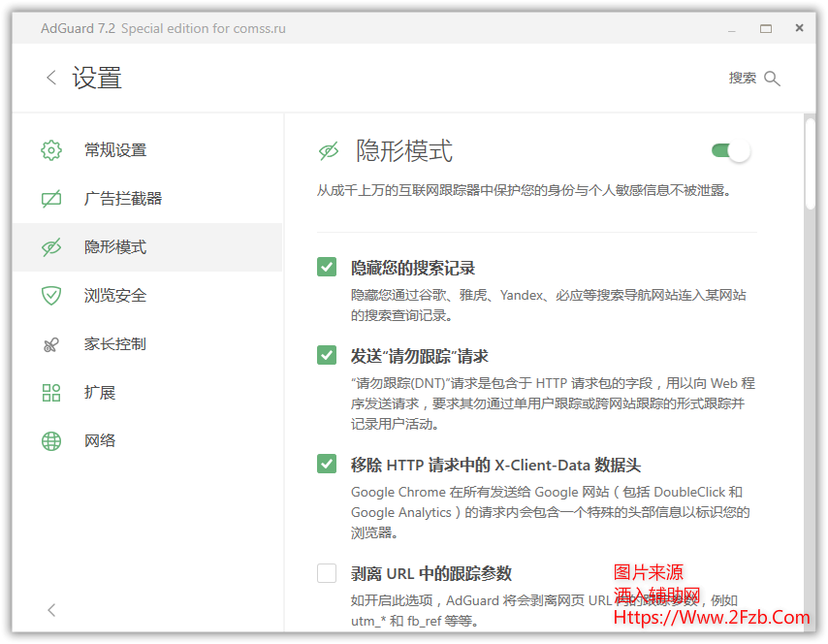Uncheck 隐藏您的搜索记录 checkbox

(x=327, y=267)
